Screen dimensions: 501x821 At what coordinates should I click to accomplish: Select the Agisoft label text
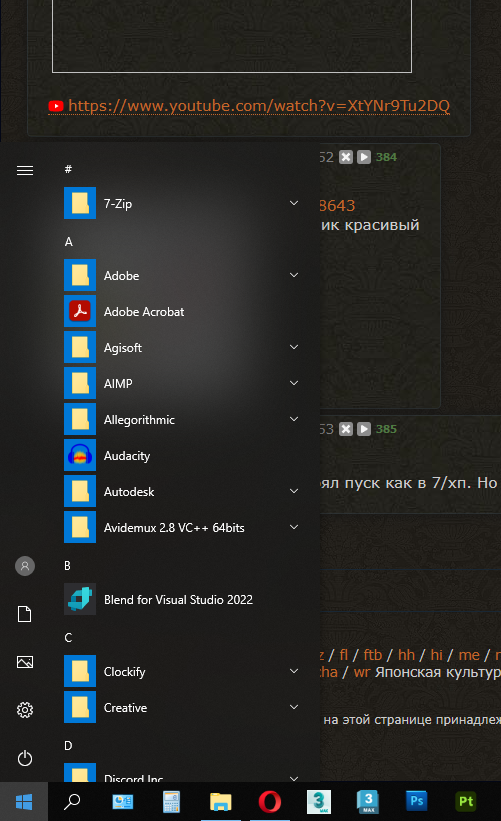click(x=123, y=348)
